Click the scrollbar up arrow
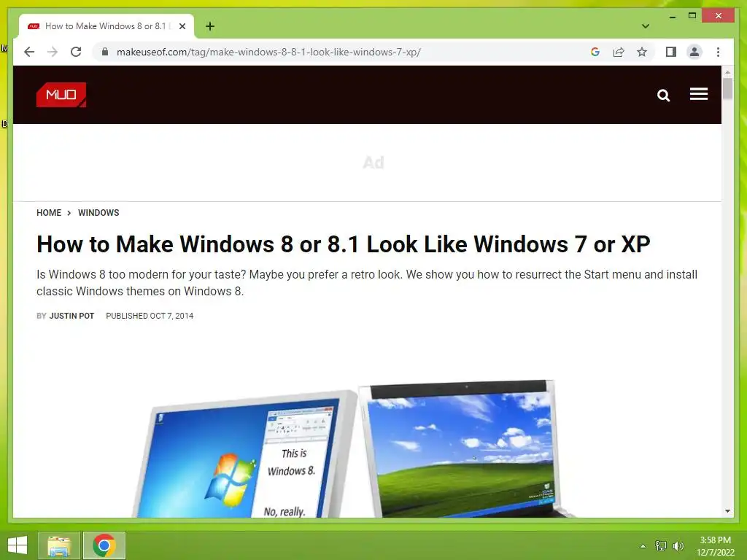The width and height of the screenshot is (747, 560). coord(727,72)
